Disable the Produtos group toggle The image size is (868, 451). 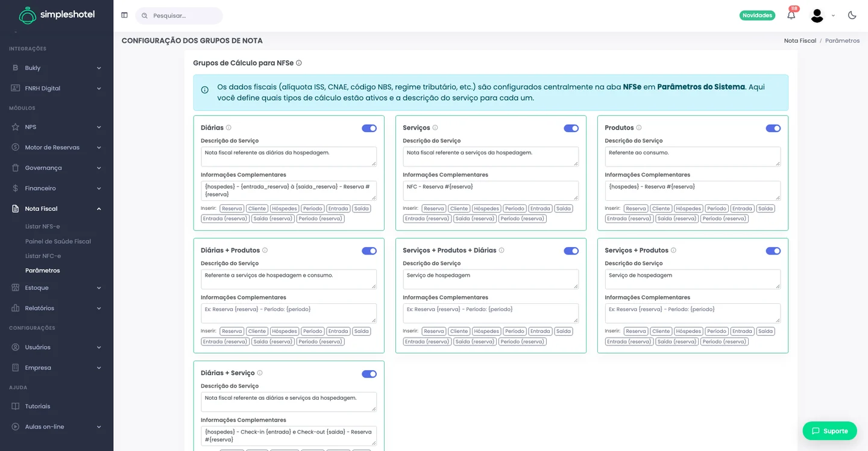coord(773,128)
